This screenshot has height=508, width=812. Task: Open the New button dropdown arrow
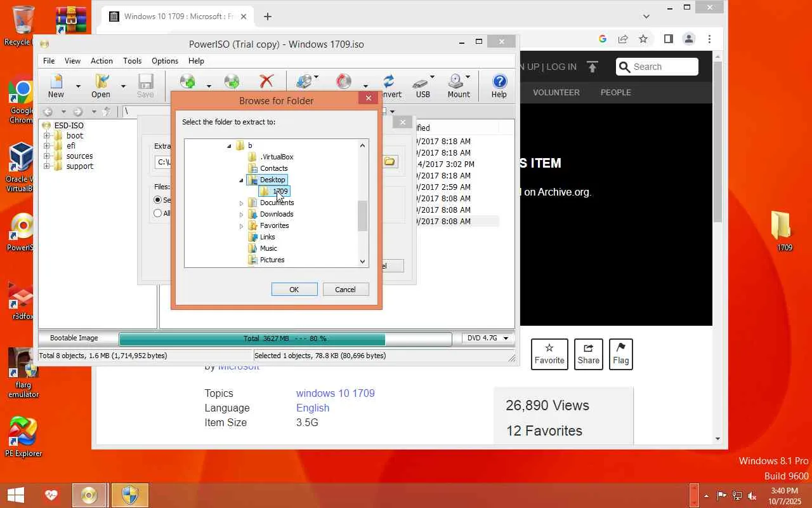78,86
